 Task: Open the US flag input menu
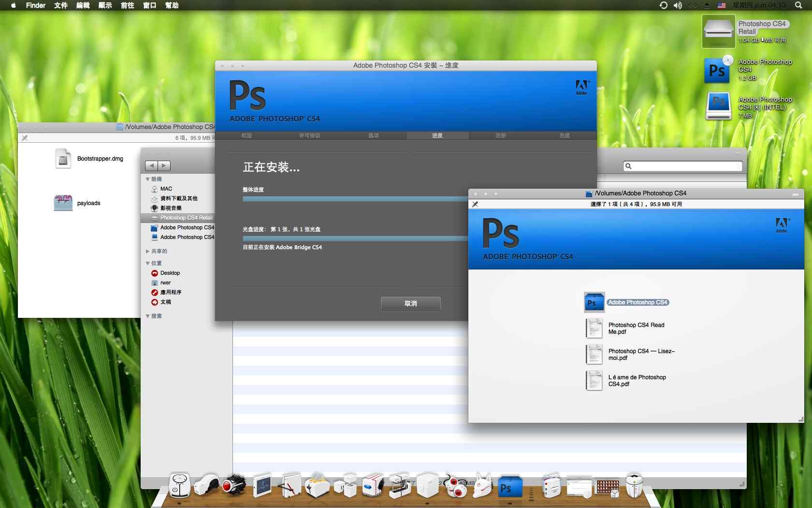tap(722, 5)
